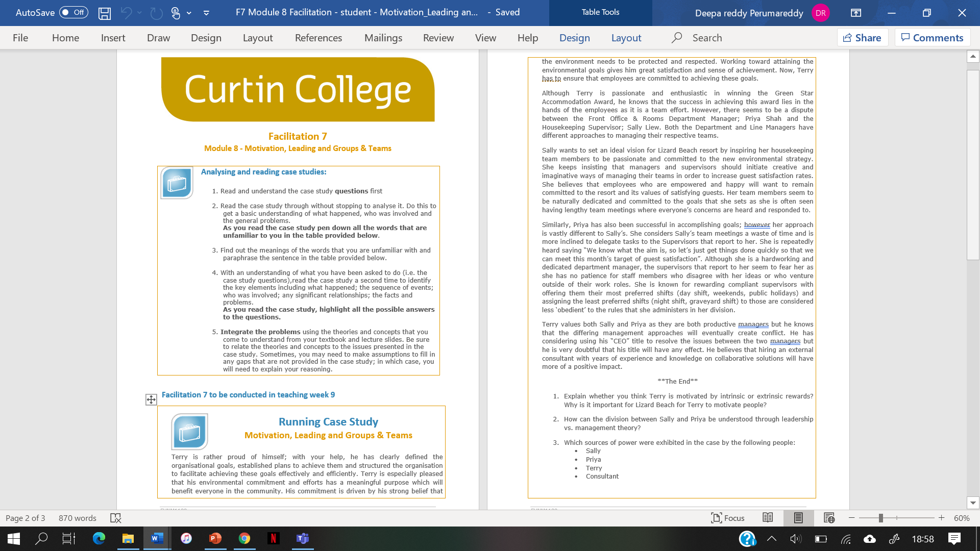Click the OneDrive cloud icon in system tray
980x551 pixels.
coord(870,539)
